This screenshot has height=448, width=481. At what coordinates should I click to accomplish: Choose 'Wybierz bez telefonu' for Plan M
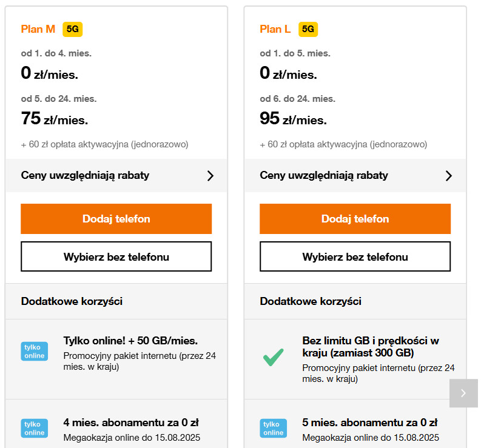tap(116, 256)
